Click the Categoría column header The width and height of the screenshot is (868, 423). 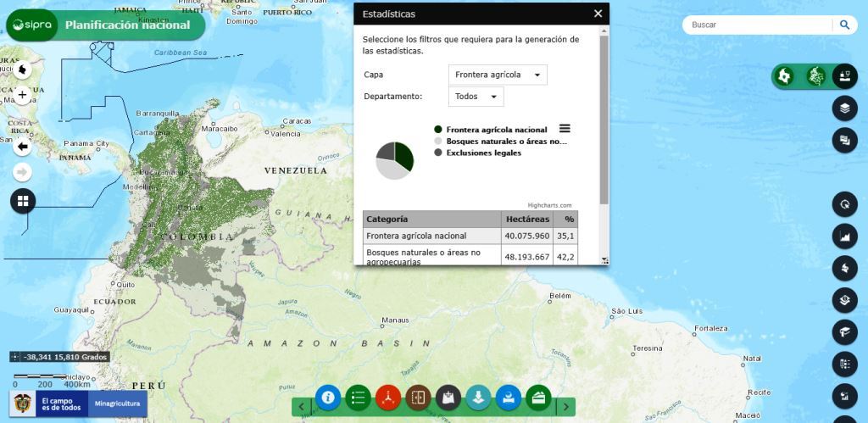click(431, 220)
